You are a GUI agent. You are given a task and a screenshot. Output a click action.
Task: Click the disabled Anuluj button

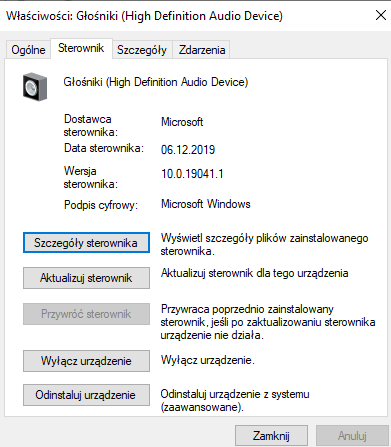click(x=352, y=435)
